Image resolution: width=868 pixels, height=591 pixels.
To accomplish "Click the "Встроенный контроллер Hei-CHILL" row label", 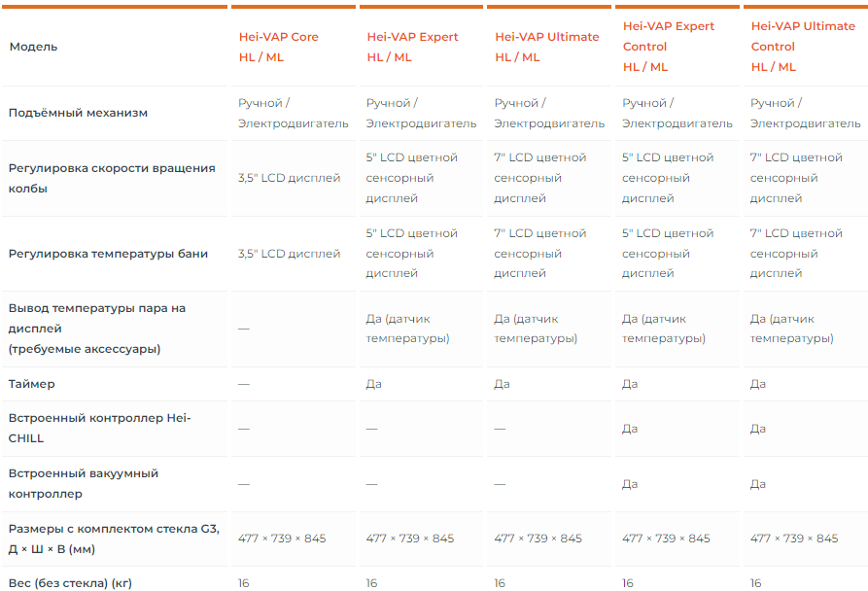I will point(99,428).
